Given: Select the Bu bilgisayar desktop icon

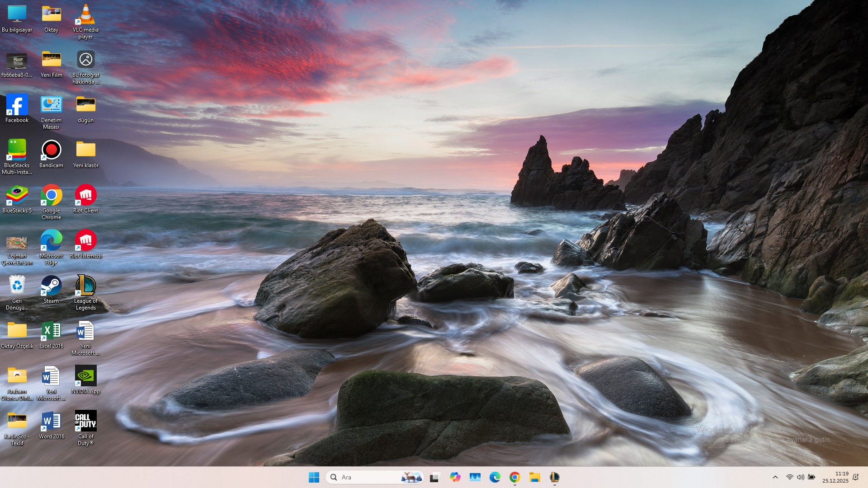Looking at the screenshot, I should [x=17, y=19].
